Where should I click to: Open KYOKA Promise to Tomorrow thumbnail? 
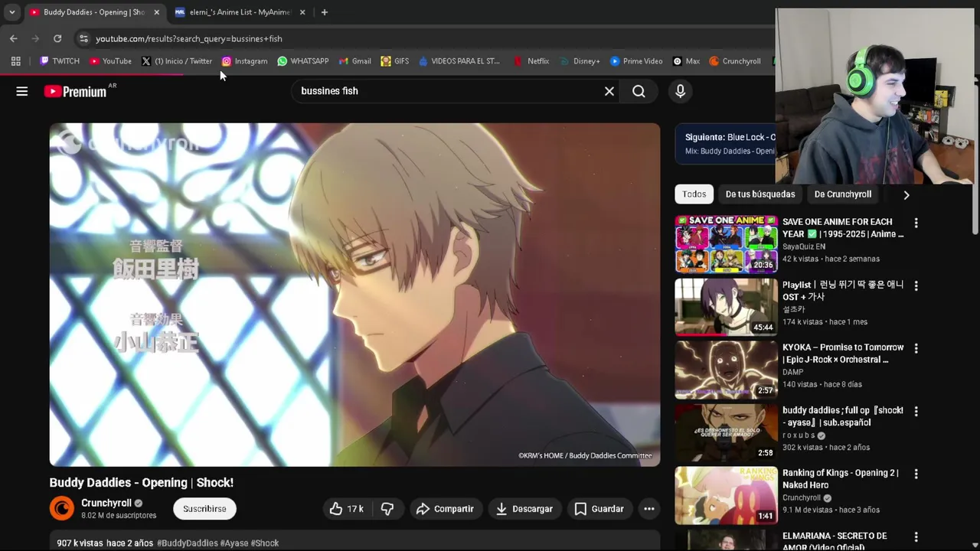(x=726, y=370)
